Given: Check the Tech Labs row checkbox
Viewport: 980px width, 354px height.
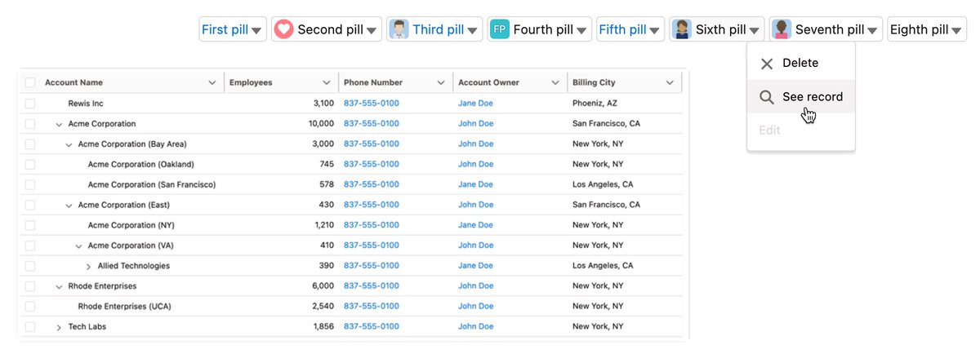Looking at the screenshot, I should (x=30, y=327).
